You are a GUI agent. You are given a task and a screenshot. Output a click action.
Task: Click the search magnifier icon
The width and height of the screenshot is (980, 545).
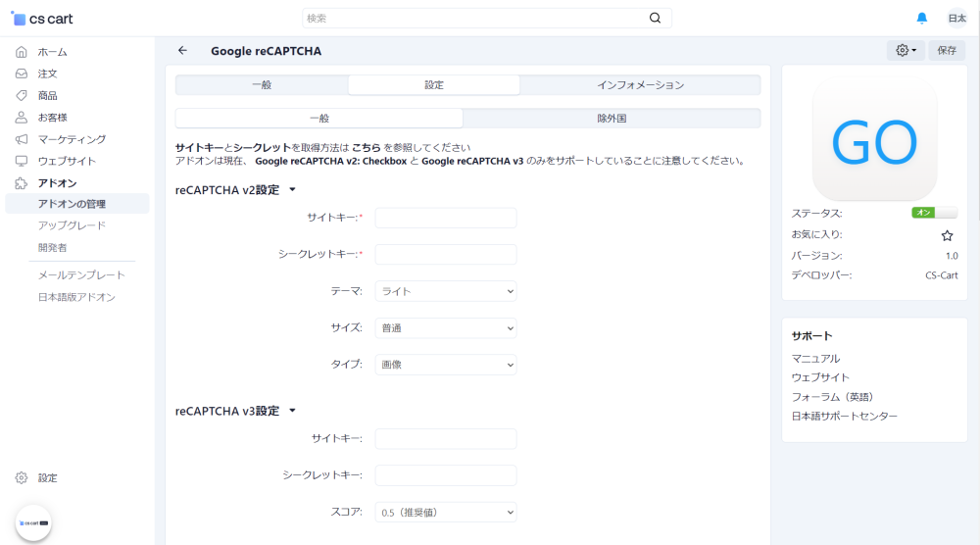tap(655, 18)
